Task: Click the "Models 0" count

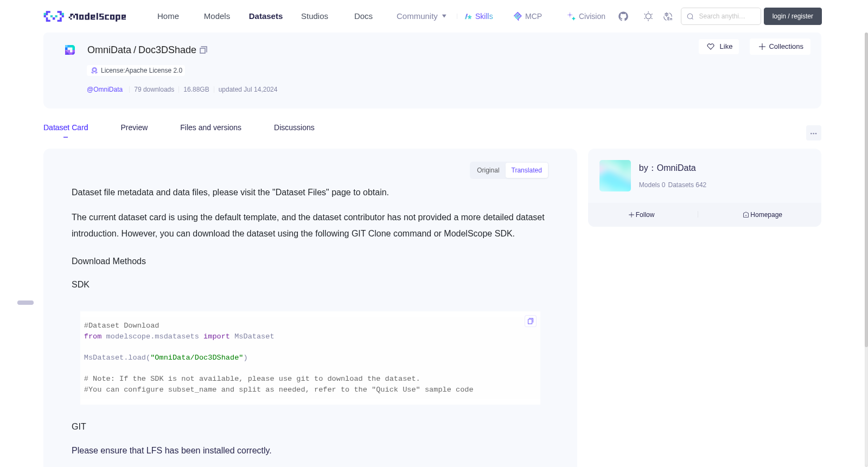Action: (x=652, y=185)
